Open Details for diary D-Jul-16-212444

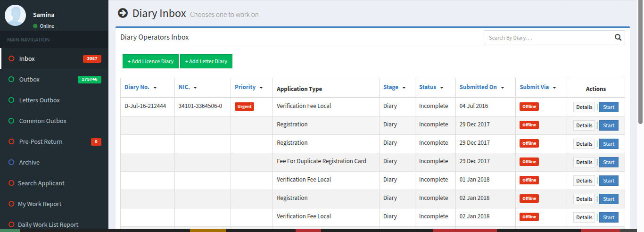584,107
